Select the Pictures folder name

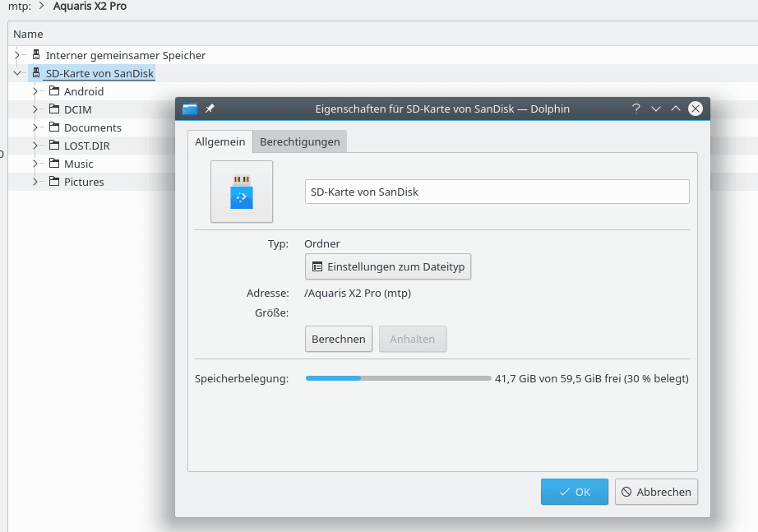84,183
